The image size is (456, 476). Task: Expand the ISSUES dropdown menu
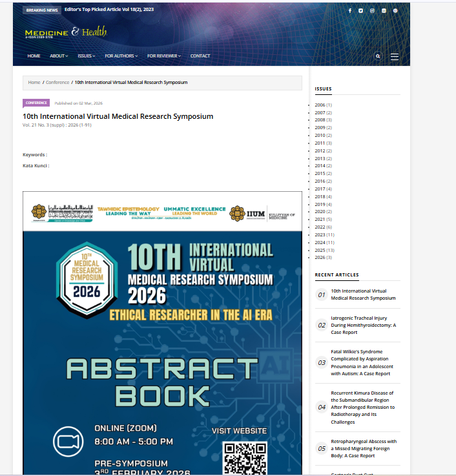pos(86,56)
